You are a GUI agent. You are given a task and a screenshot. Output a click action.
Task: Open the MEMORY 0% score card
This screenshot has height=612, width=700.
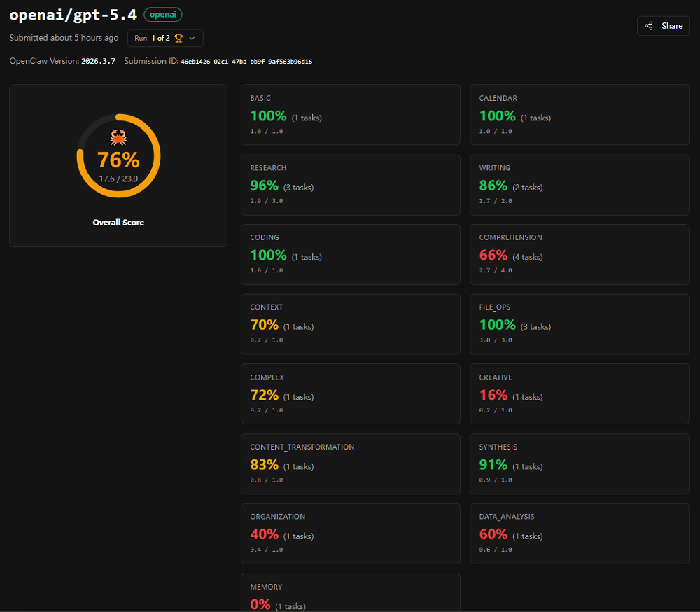(350, 594)
